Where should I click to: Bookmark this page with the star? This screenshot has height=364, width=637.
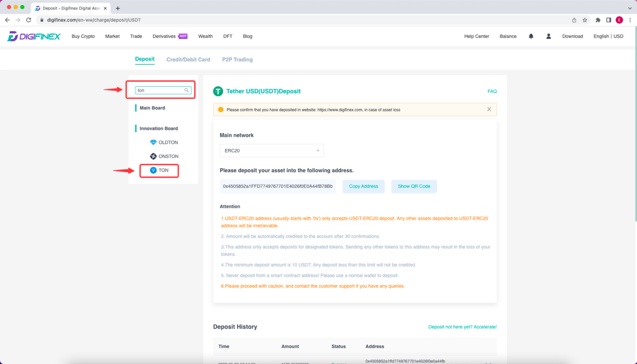(585, 20)
